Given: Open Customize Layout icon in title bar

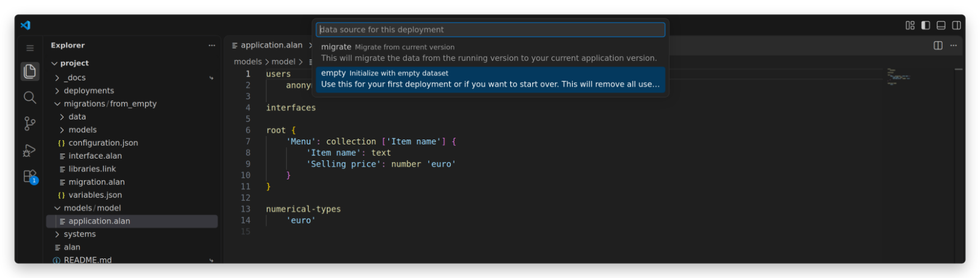Looking at the screenshot, I should (910, 25).
